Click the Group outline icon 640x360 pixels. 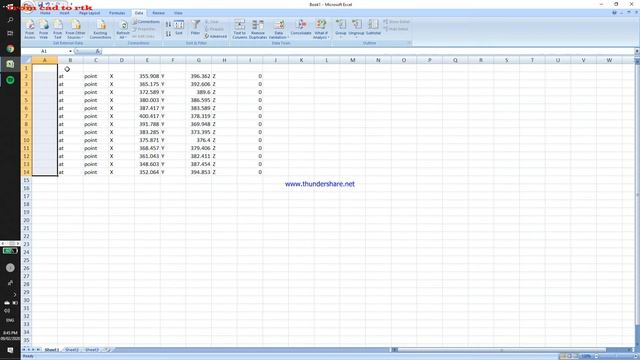click(x=341, y=28)
